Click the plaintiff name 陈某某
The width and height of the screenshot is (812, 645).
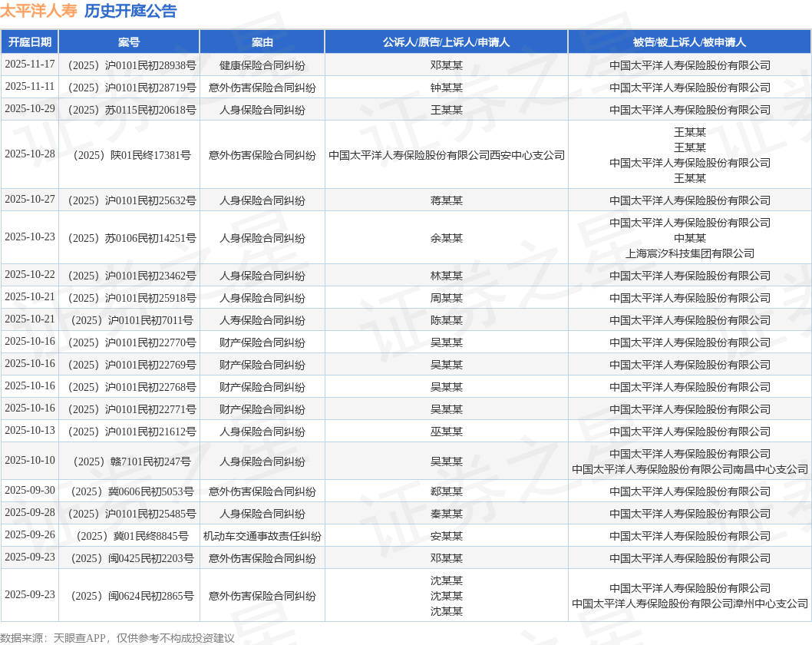pyautogui.click(x=447, y=320)
